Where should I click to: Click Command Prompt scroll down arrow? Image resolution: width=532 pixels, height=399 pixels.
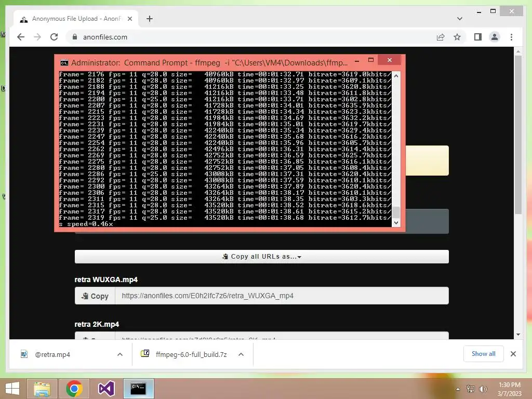[x=395, y=222]
